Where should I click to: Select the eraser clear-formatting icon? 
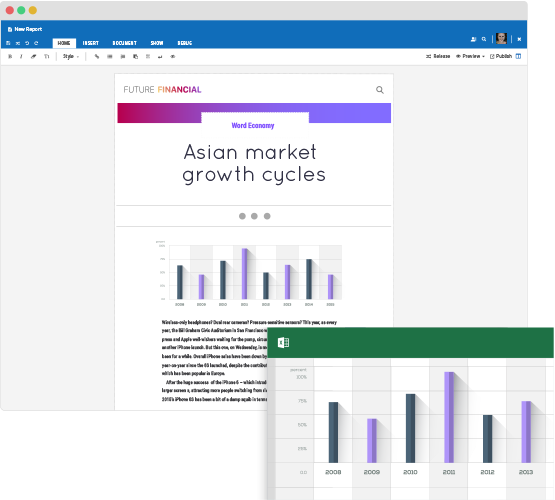tap(34, 56)
